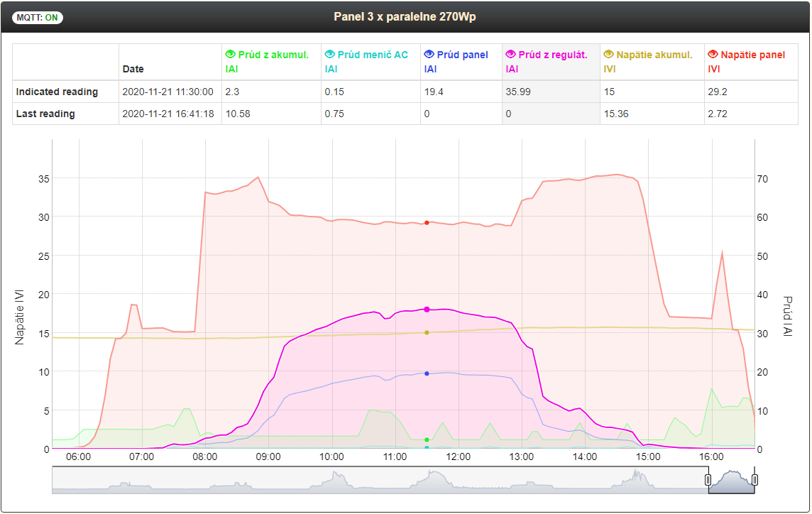Click yellow eye icon for Napätie akumul.
Viewport: 812px width, 514px height.
point(609,55)
